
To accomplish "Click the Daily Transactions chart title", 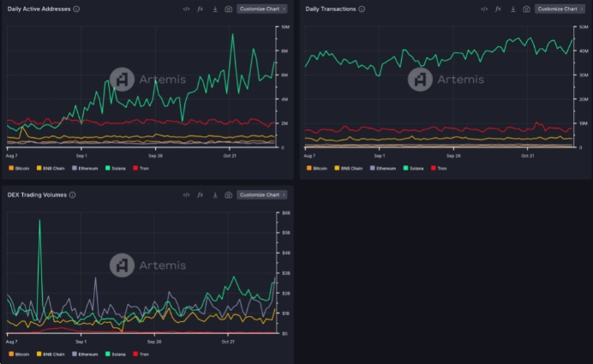I will [x=331, y=9].
